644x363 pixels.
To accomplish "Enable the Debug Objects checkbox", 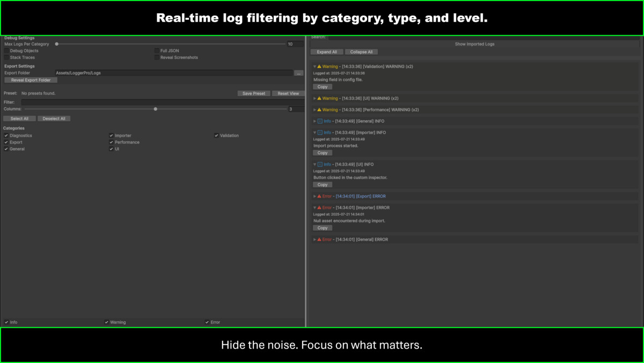I will pyautogui.click(x=6, y=50).
